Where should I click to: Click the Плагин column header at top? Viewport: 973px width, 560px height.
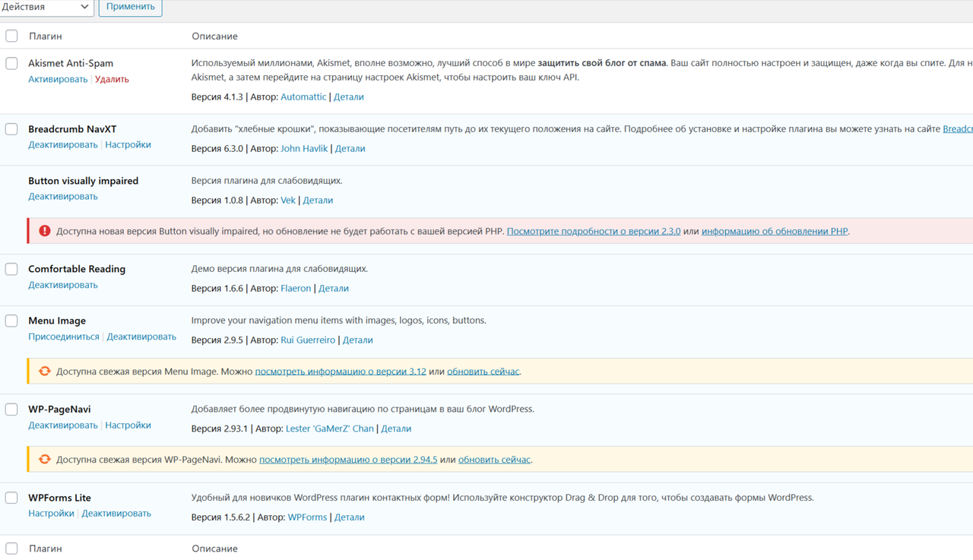[x=46, y=36]
